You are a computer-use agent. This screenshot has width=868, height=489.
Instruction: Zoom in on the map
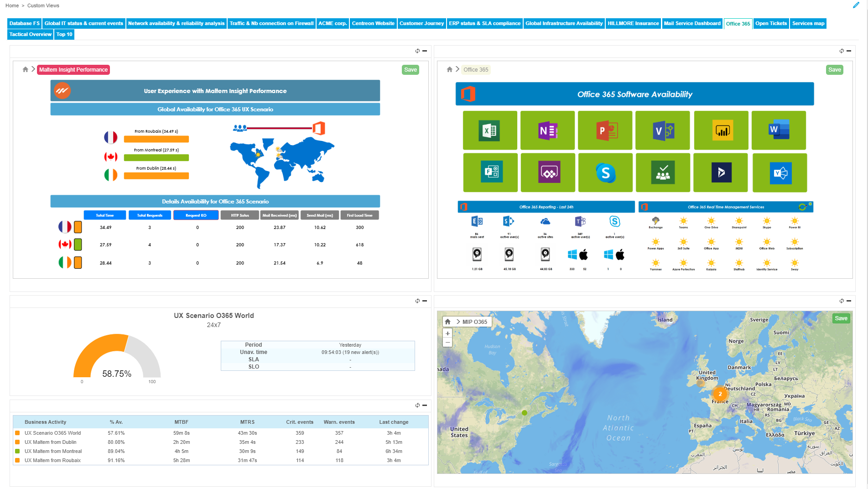click(447, 333)
